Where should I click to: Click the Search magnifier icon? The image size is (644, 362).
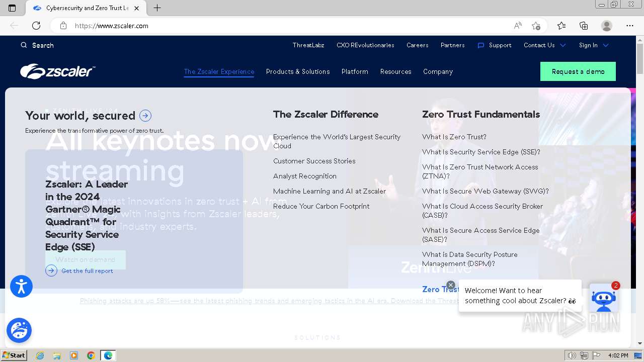[x=24, y=45]
